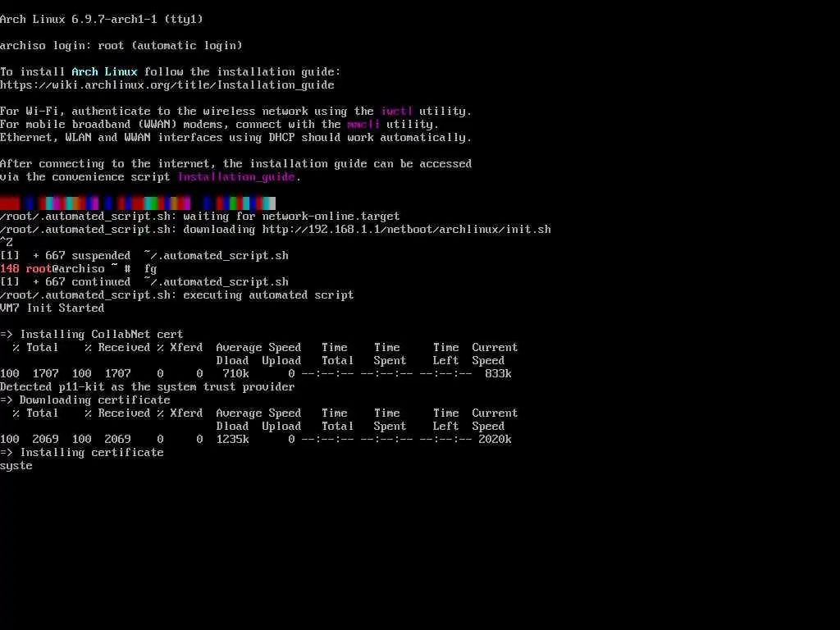The image size is (840, 630).
Task: Click the fg command
Action: 151,269
